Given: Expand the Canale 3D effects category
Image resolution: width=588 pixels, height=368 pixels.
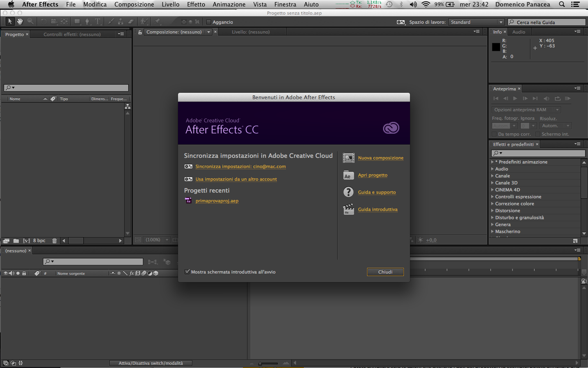Looking at the screenshot, I should click(492, 183).
